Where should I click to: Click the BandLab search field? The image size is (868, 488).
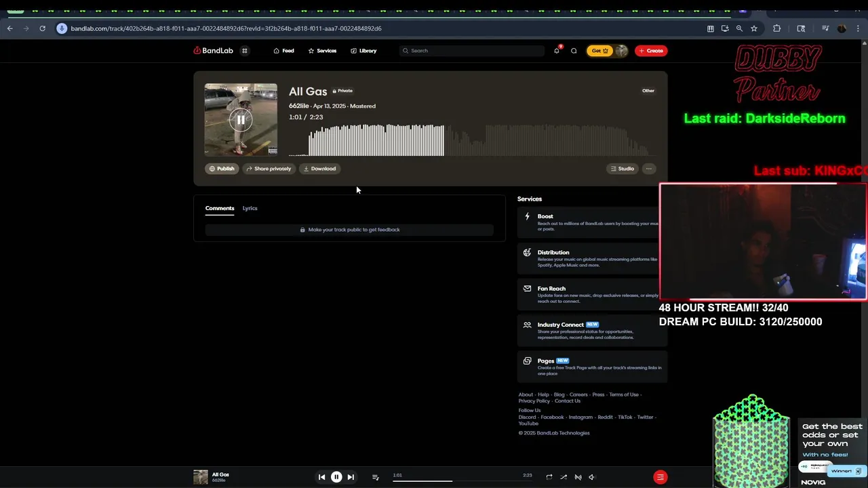(x=472, y=51)
